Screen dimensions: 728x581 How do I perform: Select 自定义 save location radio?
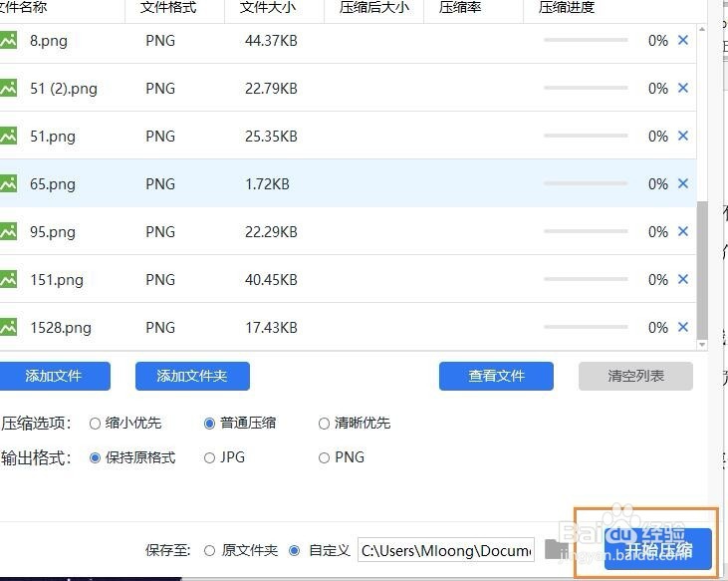point(294,551)
